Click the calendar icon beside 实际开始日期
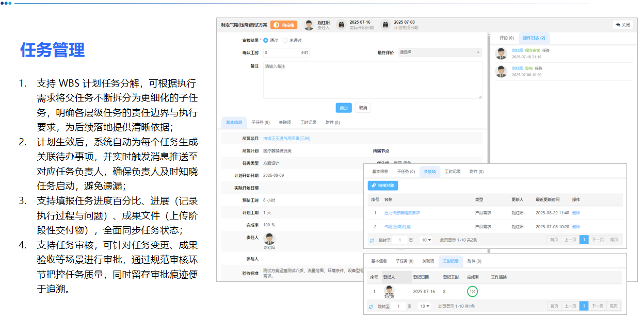This screenshot has height=320, width=644. click(x=341, y=25)
